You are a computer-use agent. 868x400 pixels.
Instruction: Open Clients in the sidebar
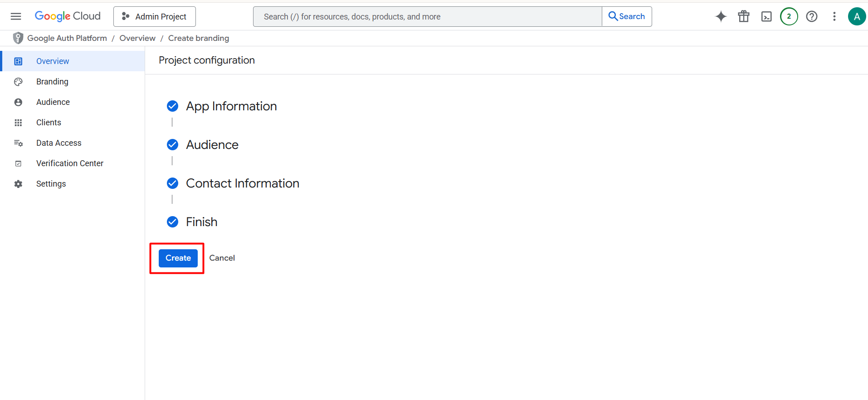click(x=73, y=123)
